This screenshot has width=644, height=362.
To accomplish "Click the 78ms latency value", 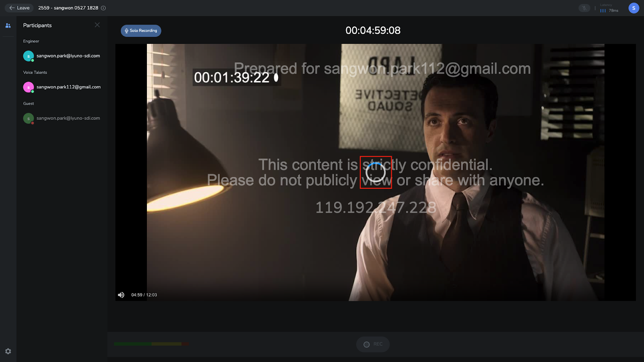I will (614, 11).
